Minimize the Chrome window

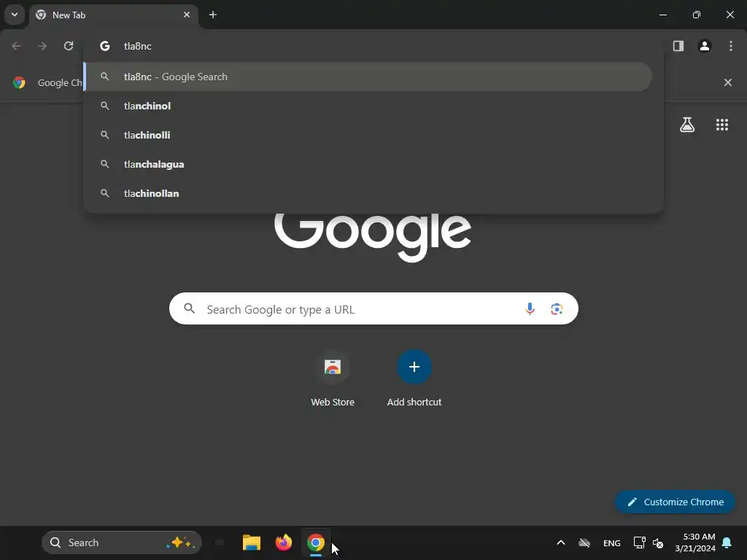(x=662, y=15)
